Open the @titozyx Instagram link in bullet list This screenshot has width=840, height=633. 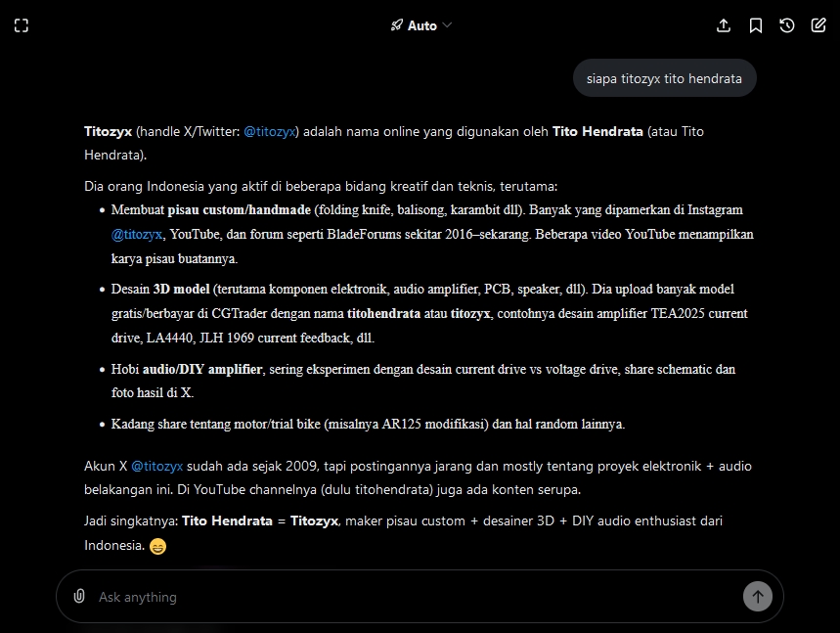point(137,234)
